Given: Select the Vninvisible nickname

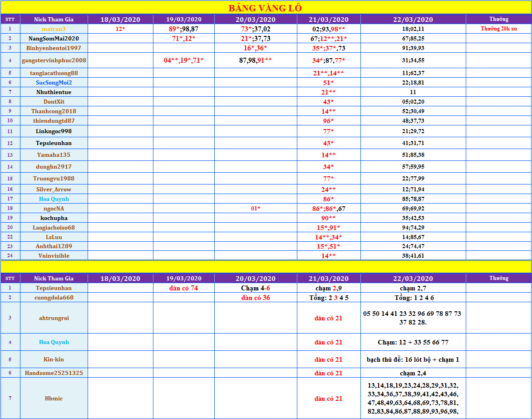Looking at the screenshot, I should 54,255.
